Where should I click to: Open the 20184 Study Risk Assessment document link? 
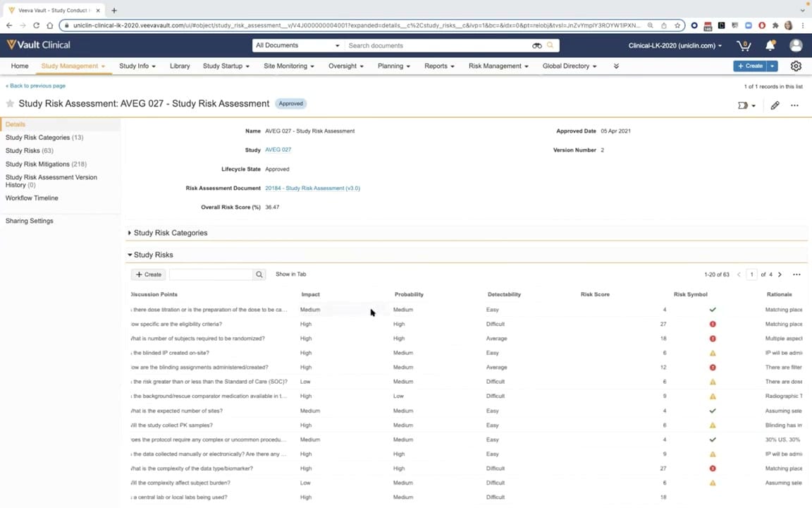click(312, 188)
